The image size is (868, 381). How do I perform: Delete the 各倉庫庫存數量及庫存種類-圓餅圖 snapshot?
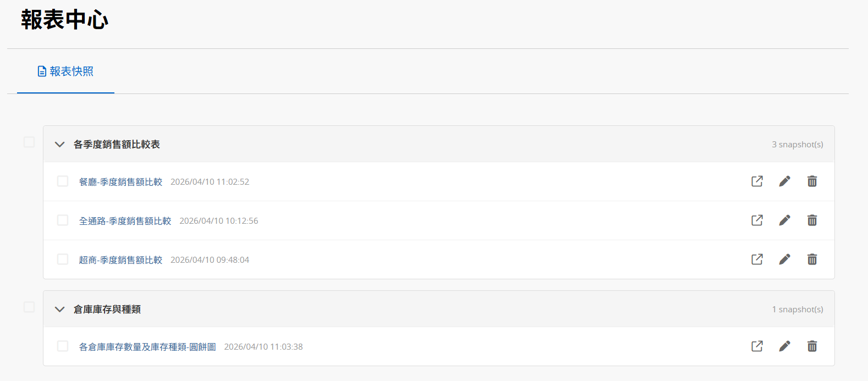point(812,346)
